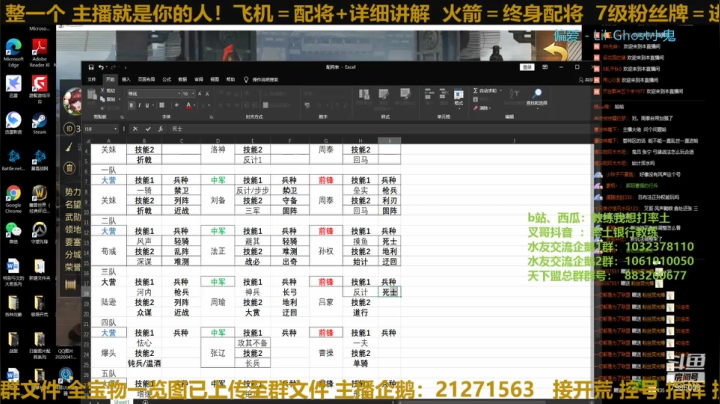720x404 pixels.
Task: Click the AutoSum sigma button
Action: (x=488, y=90)
